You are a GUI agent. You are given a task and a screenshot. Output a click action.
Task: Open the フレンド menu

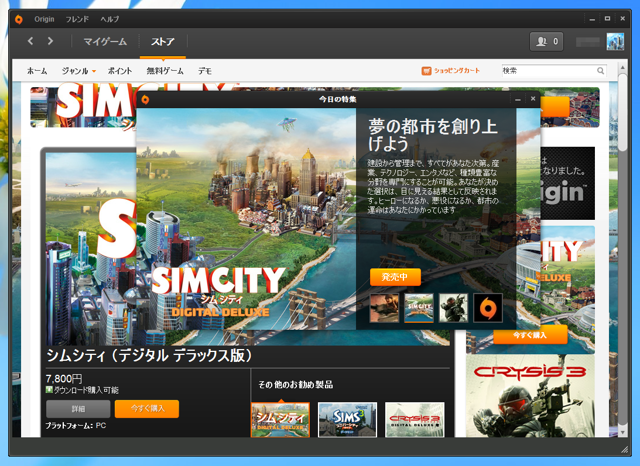pyautogui.click(x=77, y=19)
